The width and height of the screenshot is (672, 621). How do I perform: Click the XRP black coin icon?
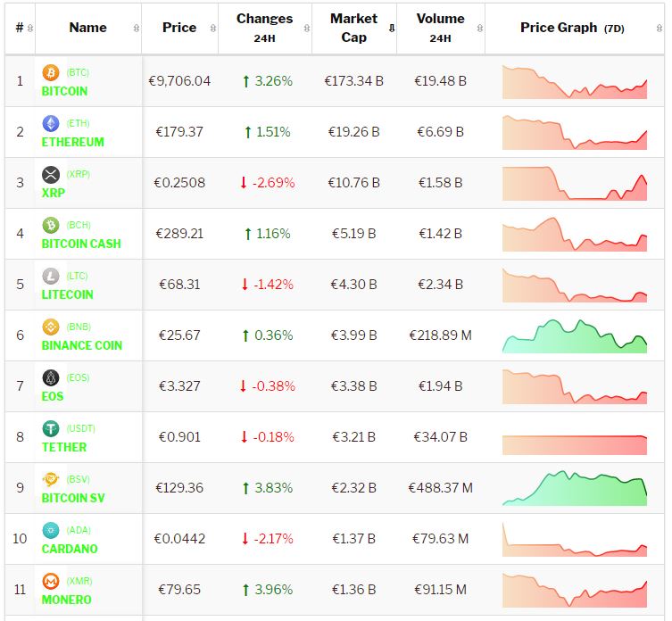[x=51, y=174]
